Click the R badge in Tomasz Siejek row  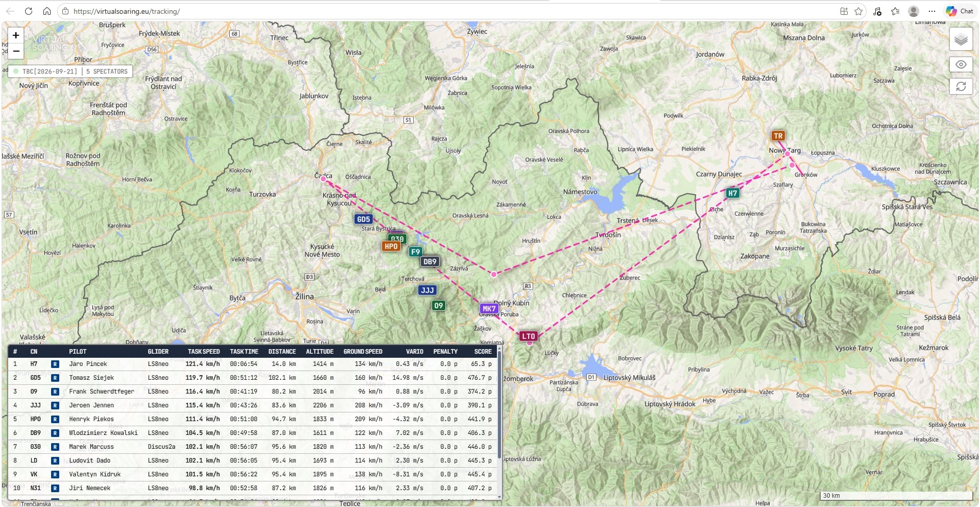click(x=55, y=378)
